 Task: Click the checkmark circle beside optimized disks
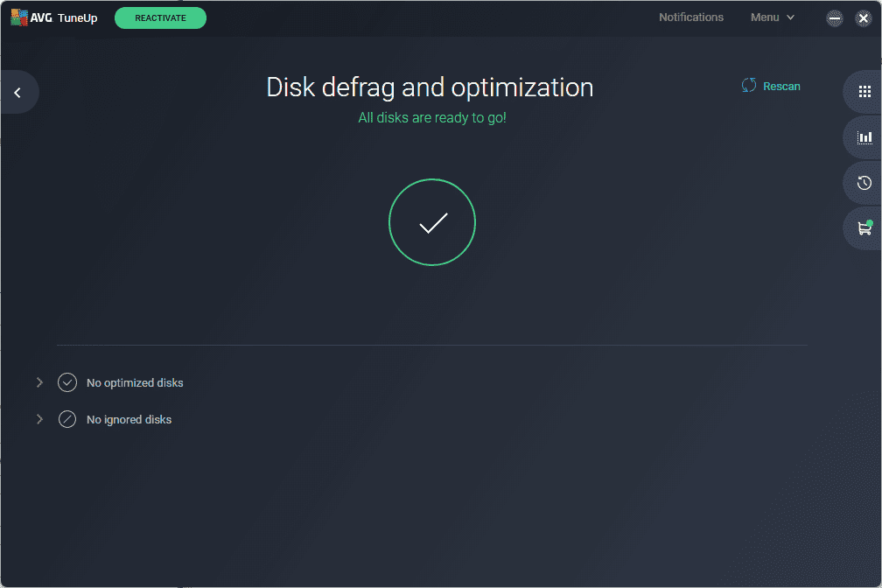pyautogui.click(x=67, y=382)
